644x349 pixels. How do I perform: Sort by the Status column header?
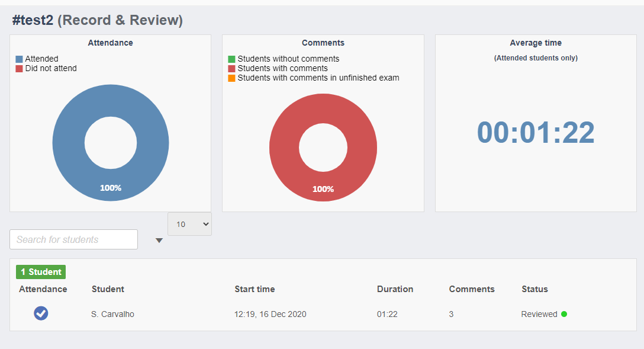point(534,289)
